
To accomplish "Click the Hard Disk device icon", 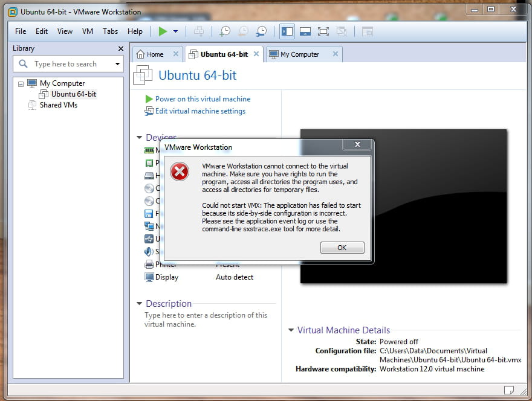I will coord(149,176).
